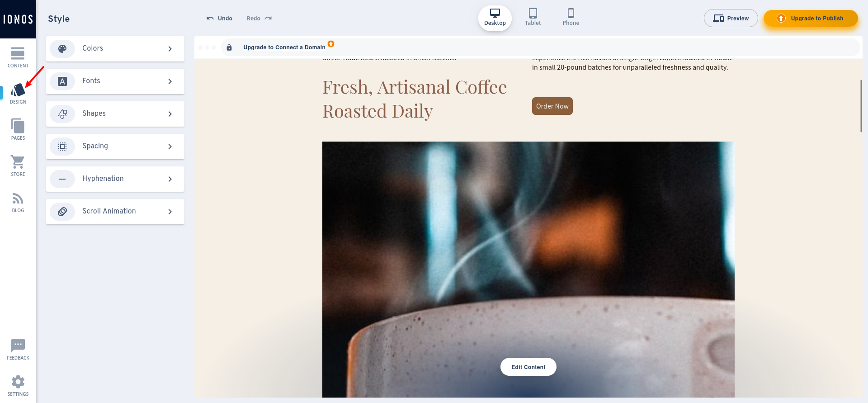The width and height of the screenshot is (868, 403).
Task: Open the Pages section icon
Action: tap(18, 126)
